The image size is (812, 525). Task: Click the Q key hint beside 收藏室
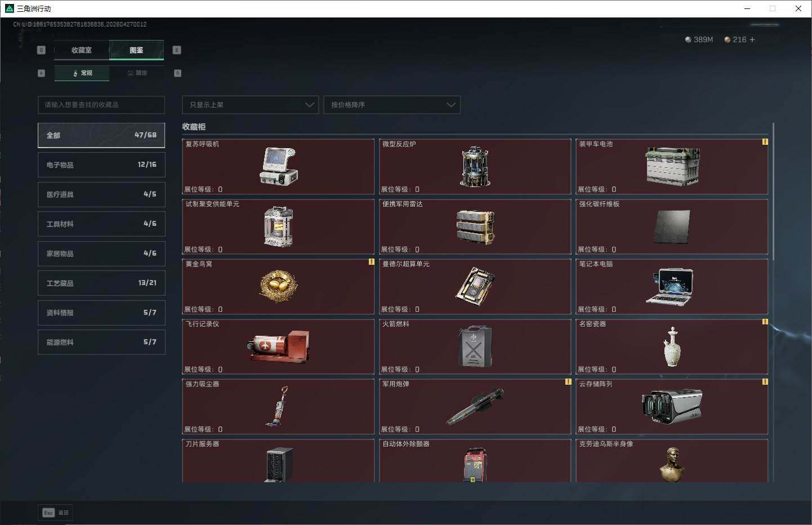(41, 50)
